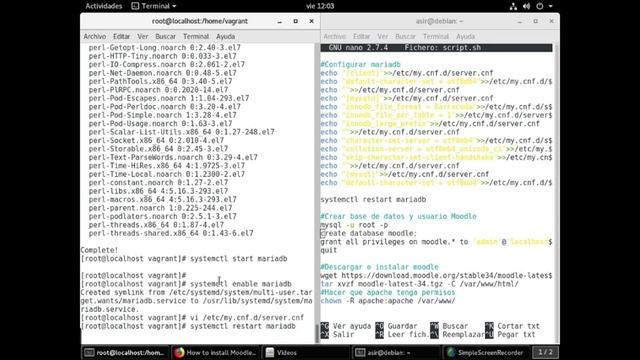Open Ver menu in root@localhost terminal
The width and height of the screenshot is (640, 360).
click(143, 36)
